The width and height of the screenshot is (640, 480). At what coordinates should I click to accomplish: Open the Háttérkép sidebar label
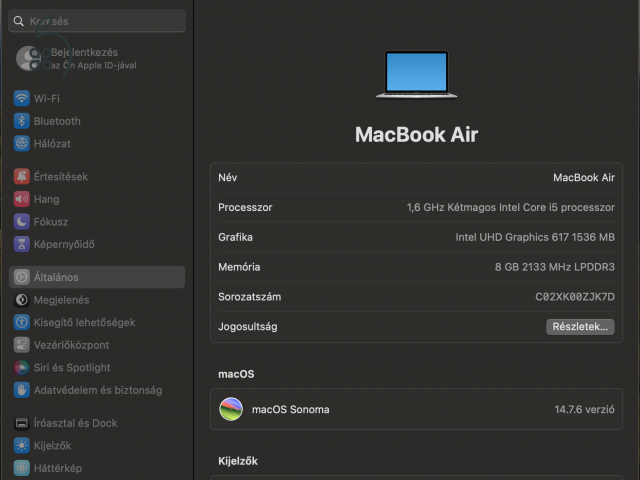[58, 468]
